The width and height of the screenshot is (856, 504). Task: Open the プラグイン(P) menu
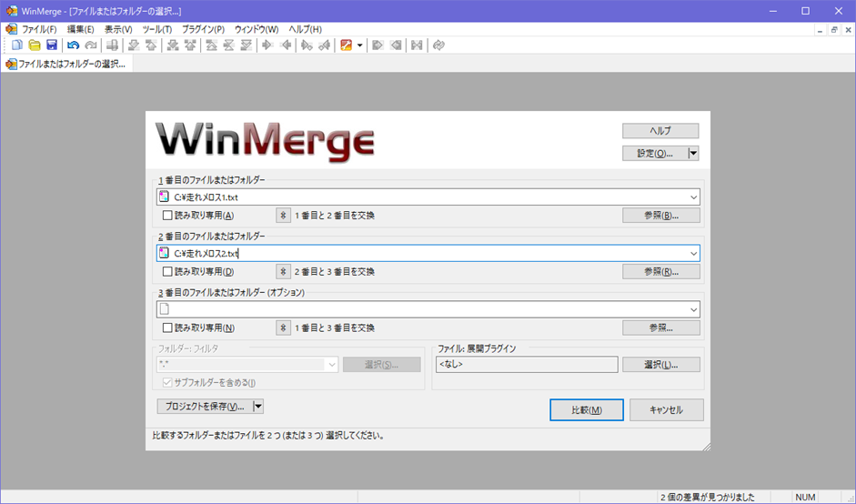pos(203,29)
